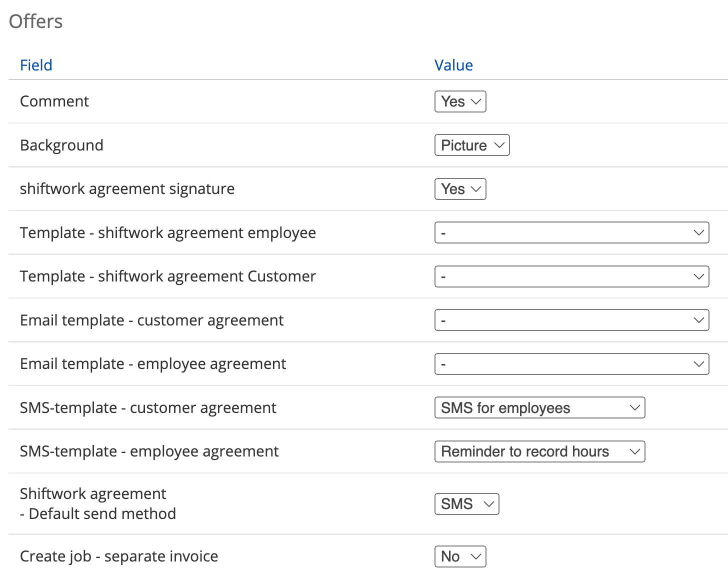The image size is (728, 579).
Task: Click the Background field label
Action: coord(61,145)
